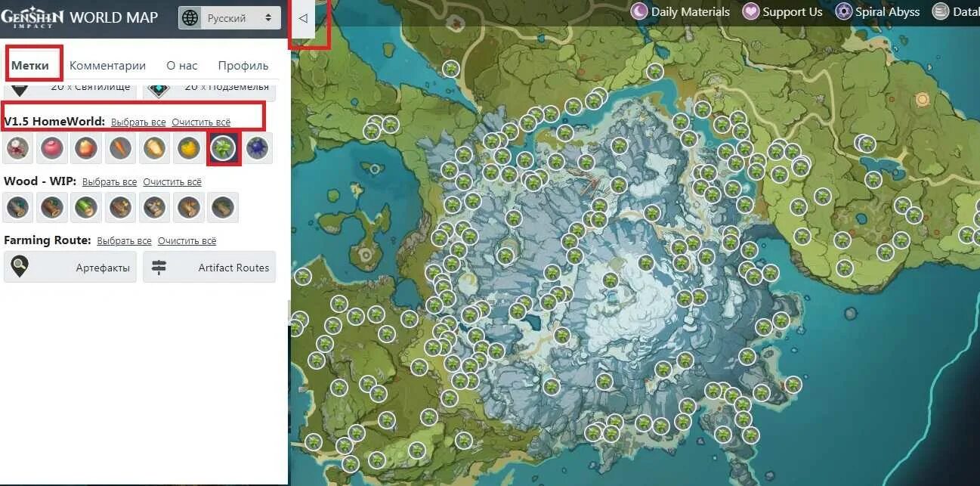Image resolution: width=980 pixels, height=486 pixels.
Task: Toggle the Артефакты farming route button
Action: (70, 268)
